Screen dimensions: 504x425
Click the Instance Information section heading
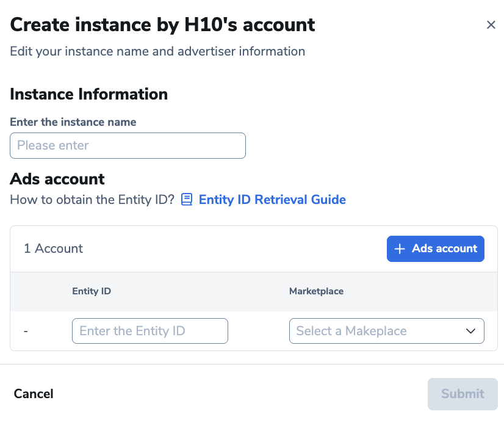pyautogui.click(x=89, y=94)
